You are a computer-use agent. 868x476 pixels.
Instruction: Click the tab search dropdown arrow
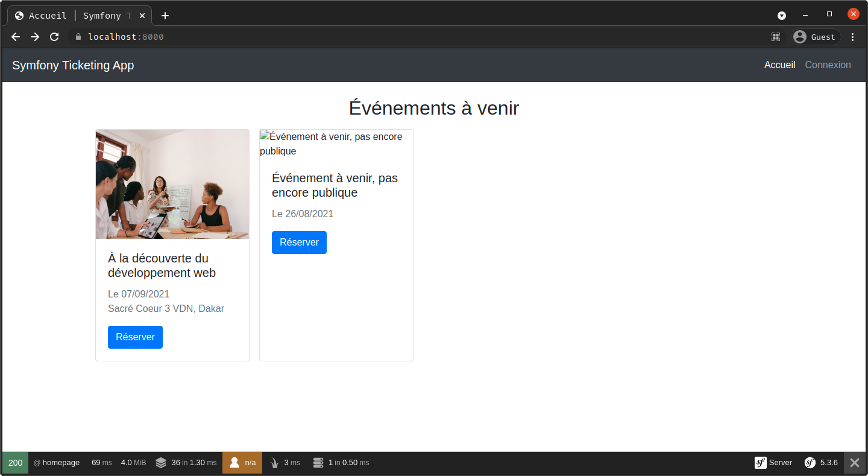(x=782, y=15)
